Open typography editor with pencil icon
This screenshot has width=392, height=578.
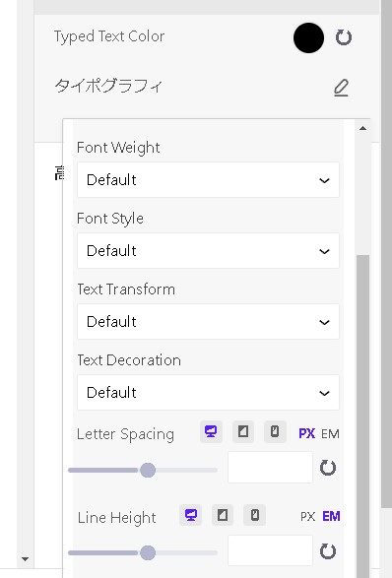coord(341,88)
